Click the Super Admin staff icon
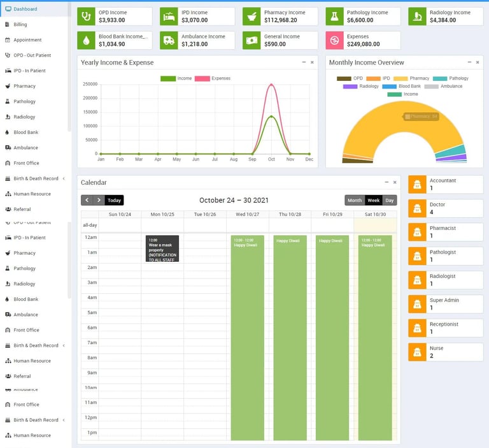Viewport: 489px width, 448px height. (417, 304)
